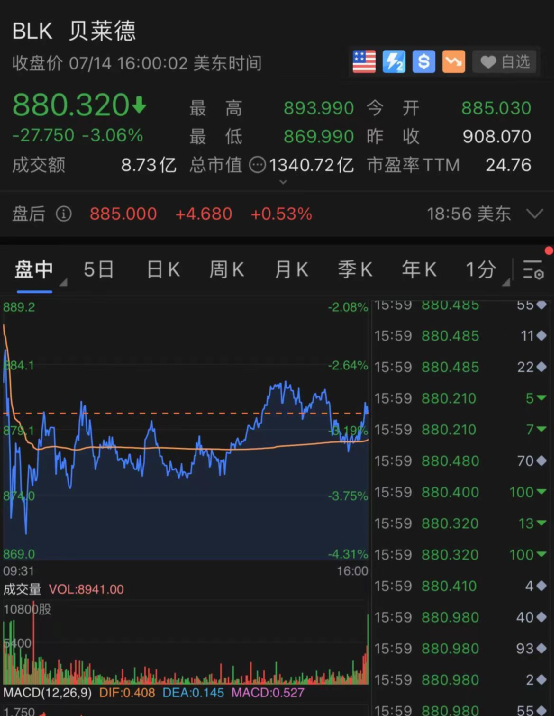
Task: Tap the blue dollar sign icon
Action: click(x=424, y=62)
